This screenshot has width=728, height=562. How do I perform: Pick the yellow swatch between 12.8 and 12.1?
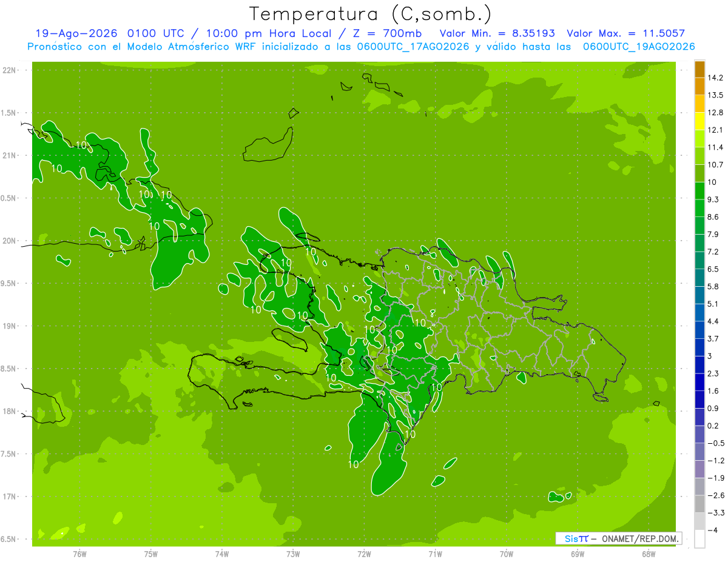(699, 121)
